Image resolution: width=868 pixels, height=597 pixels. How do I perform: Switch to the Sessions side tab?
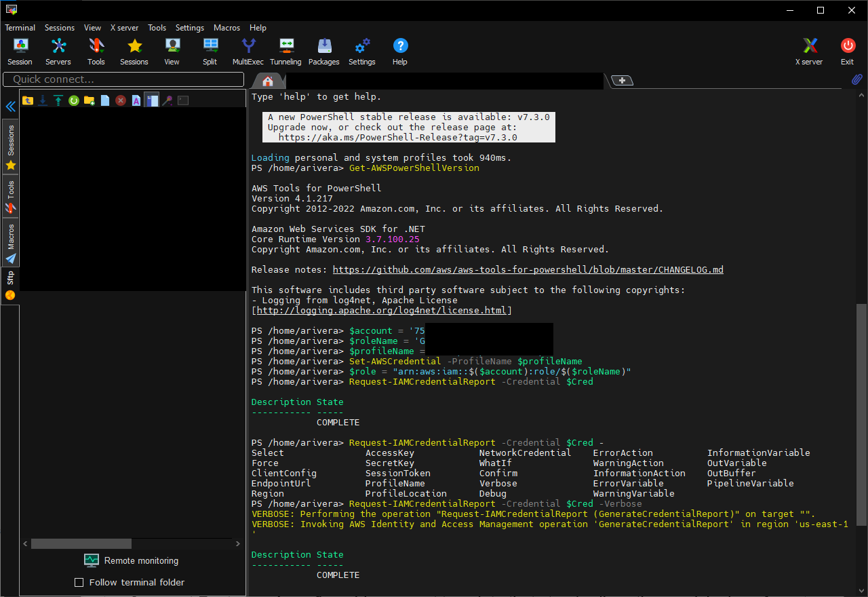[x=11, y=147]
